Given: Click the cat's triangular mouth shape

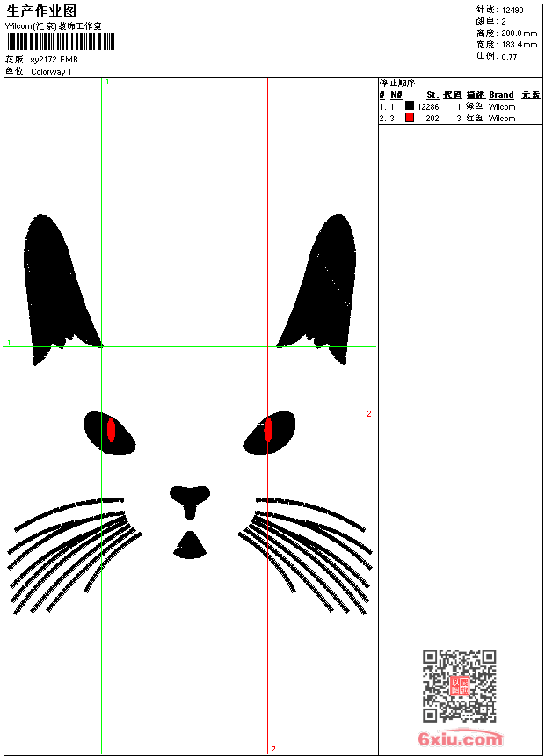Looking at the screenshot, I should click(x=189, y=547).
